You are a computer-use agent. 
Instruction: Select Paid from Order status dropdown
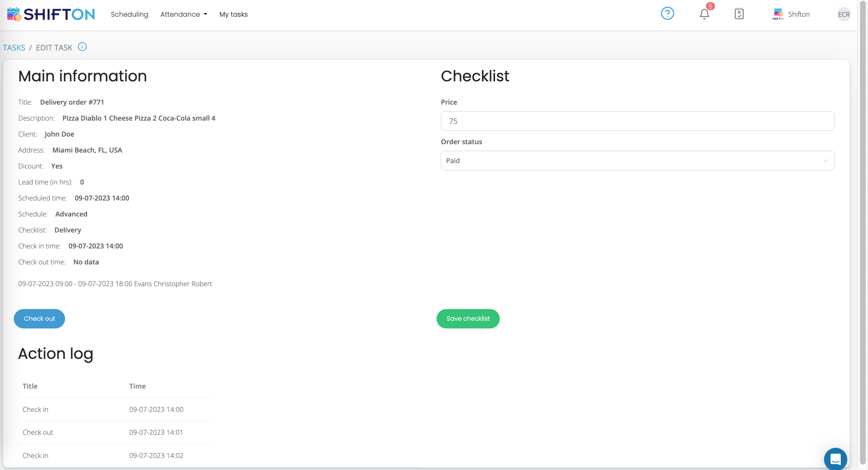tap(638, 160)
